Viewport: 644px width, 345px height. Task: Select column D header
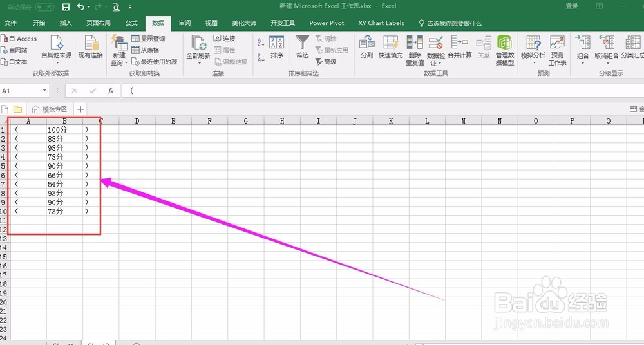tap(137, 121)
